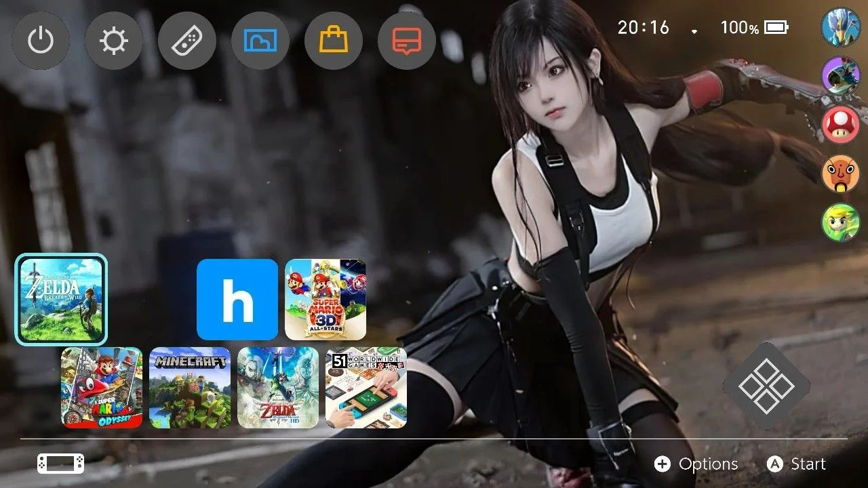Image resolution: width=868 pixels, height=488 pixels.
Task: Open the Joy-Con controllers icon
Action: pos(187,41)
